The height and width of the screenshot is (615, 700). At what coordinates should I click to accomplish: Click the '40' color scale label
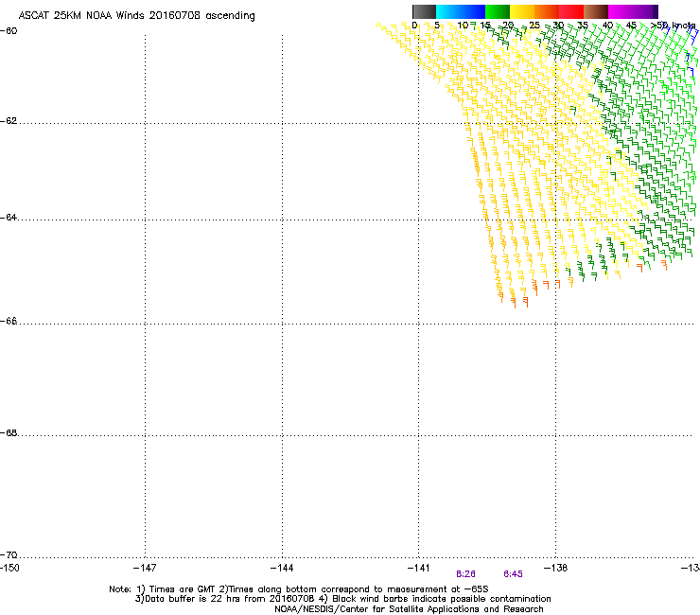pyautogui.click(x=607, y=26)
